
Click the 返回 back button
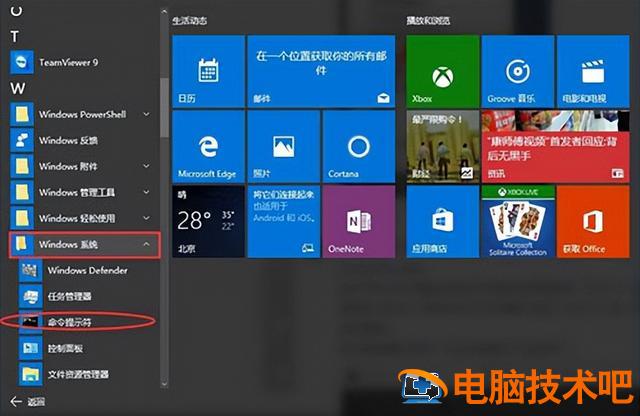click(27, 402)
